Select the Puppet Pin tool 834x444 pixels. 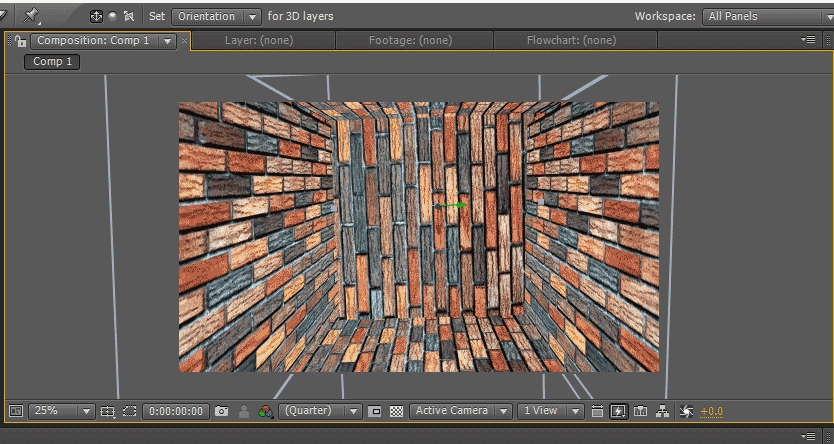coord(31,16)
